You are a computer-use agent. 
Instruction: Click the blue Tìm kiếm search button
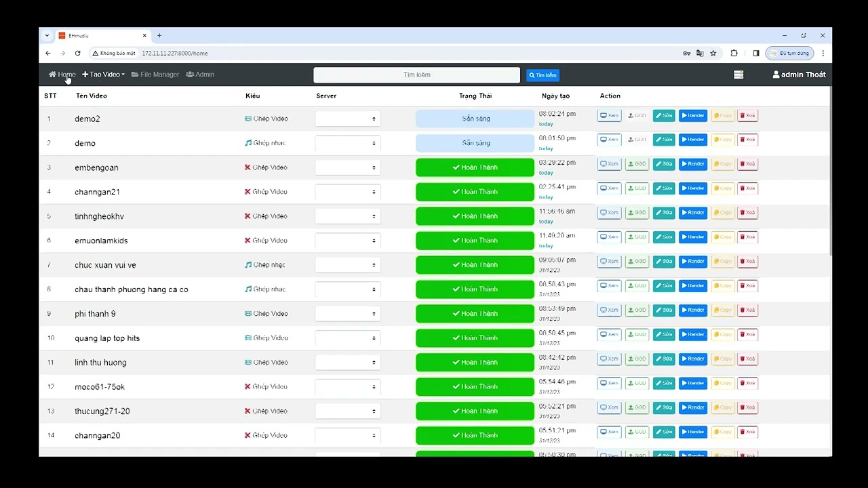[x=542, y=75]
